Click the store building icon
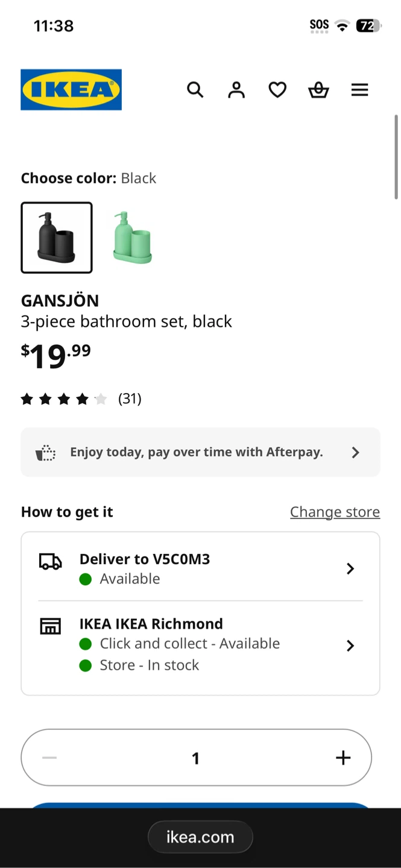Viewport: 401px width, 868px height. pos(51,626)
